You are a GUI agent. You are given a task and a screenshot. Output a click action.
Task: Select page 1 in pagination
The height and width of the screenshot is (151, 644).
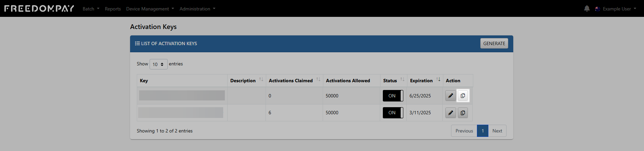click(x=483, y=131)
